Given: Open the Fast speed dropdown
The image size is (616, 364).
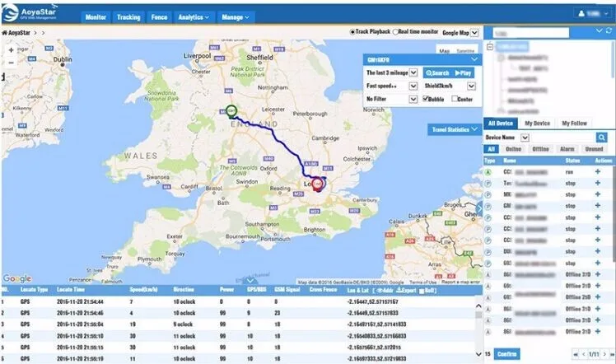Looking at the screenshot, I should click(413, 86).
